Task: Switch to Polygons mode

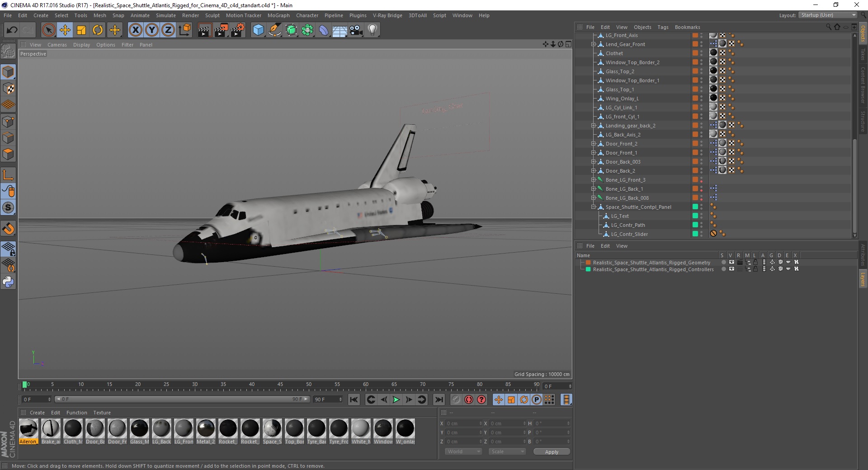Action: (8, 154)
